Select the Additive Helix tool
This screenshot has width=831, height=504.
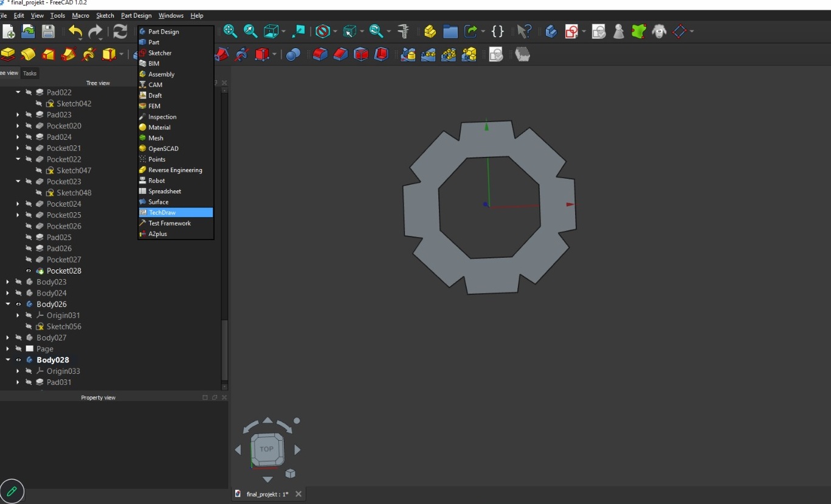(x=89, y=55)
